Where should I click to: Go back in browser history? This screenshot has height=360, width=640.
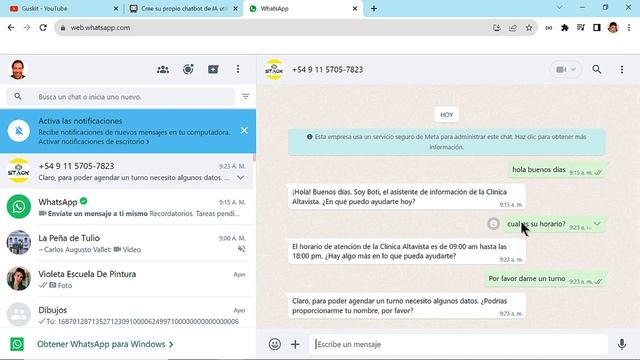(11, 27)
